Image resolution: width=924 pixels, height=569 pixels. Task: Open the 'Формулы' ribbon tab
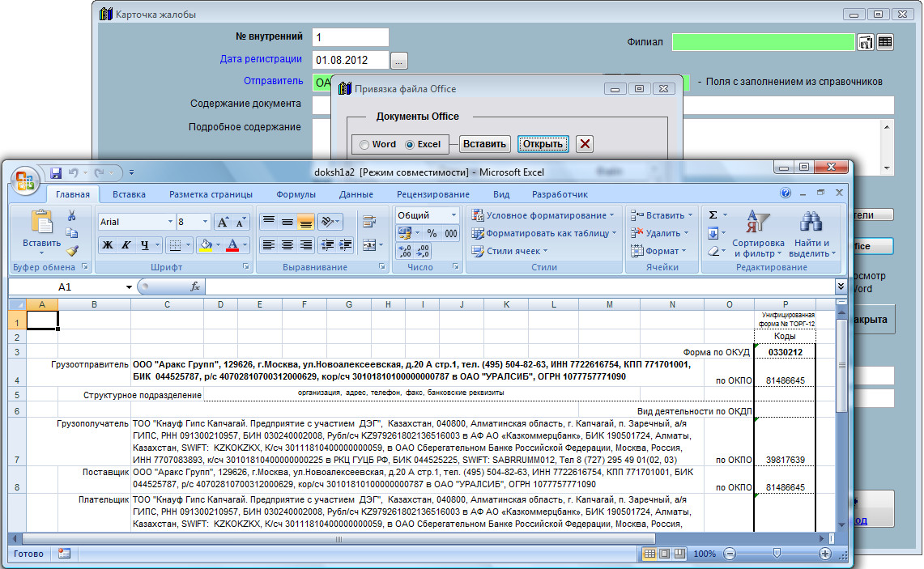296,194
